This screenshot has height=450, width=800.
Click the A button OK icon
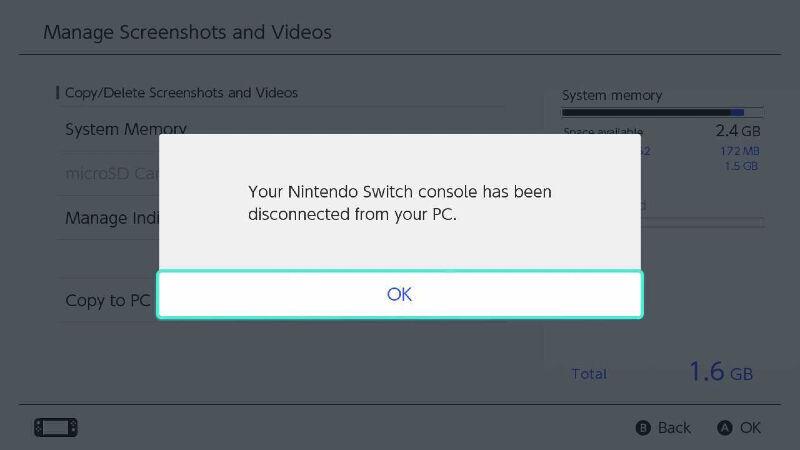(724, 428)
